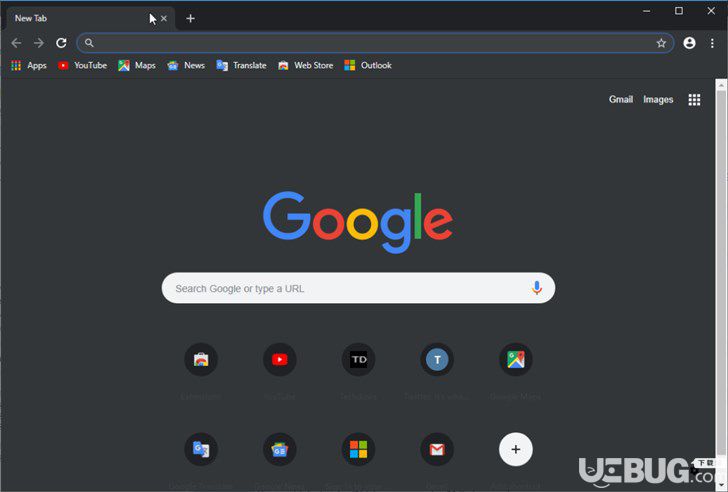This screenshot has width=728, height=492.
Task: Open the Web Store shortcut tile
Action: (x=201, y=360)
